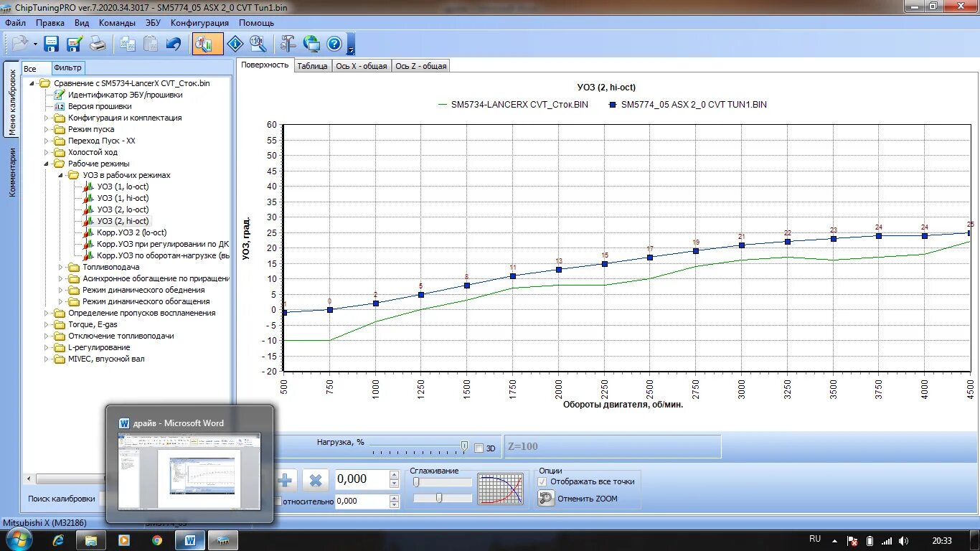Open the Помощь menu
This screenshot has width=980, height=551.
[x=256, y=22]
